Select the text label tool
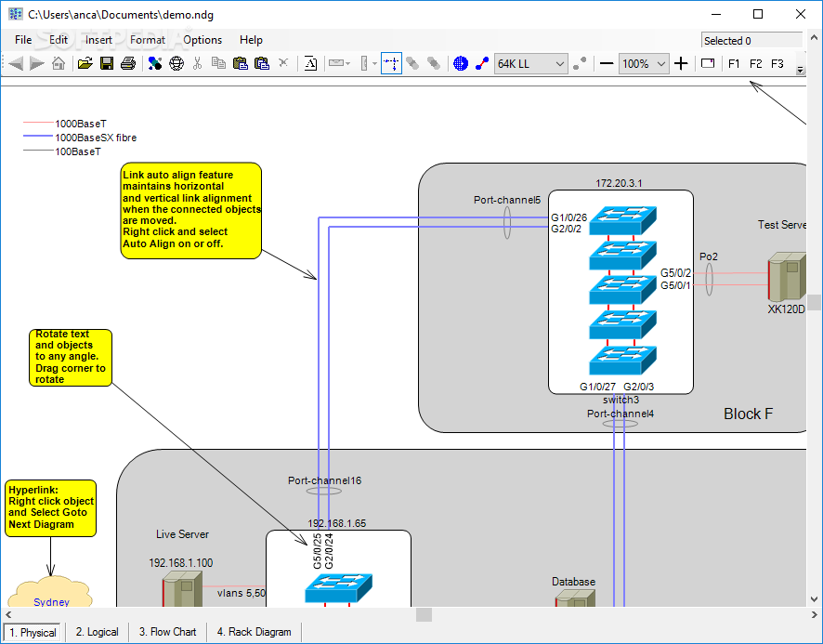823x644 pixels. point(310,63)
